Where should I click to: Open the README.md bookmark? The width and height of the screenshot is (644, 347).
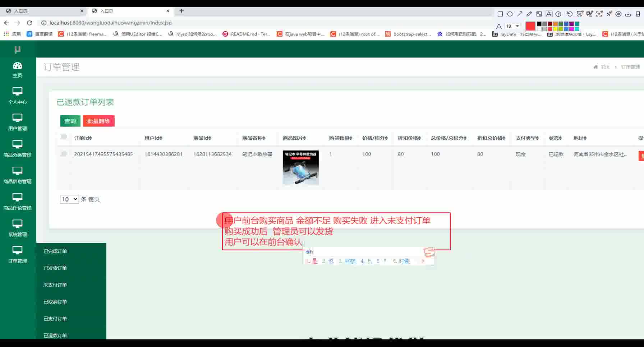(247, 34)
